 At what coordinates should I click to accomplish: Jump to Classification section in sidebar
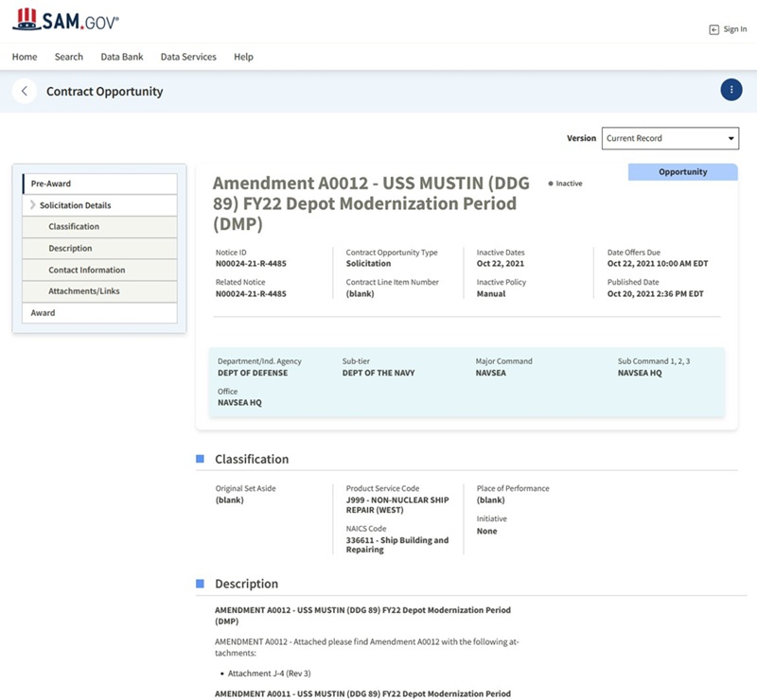(x=74, y=227)
